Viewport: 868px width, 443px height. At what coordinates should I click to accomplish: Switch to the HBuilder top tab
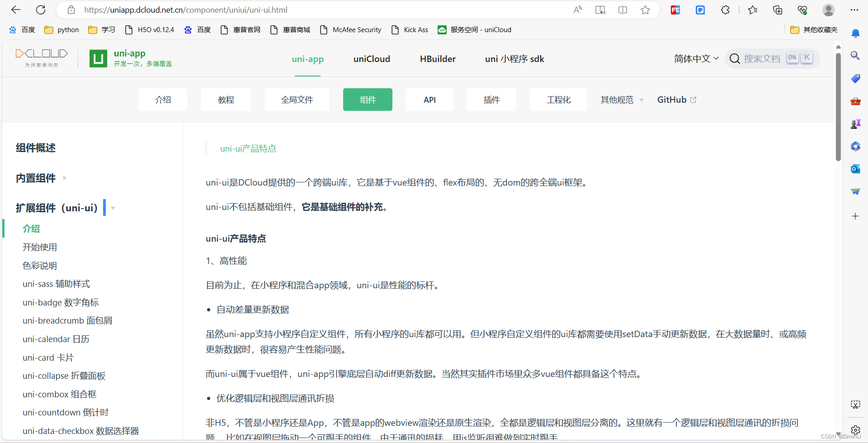coord(438,59)
